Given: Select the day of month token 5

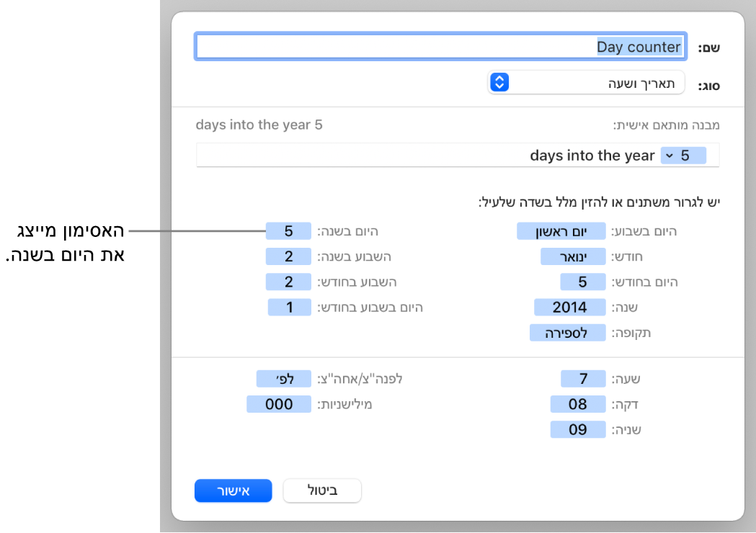Looking at the screenshot, I should click(583, 282).
